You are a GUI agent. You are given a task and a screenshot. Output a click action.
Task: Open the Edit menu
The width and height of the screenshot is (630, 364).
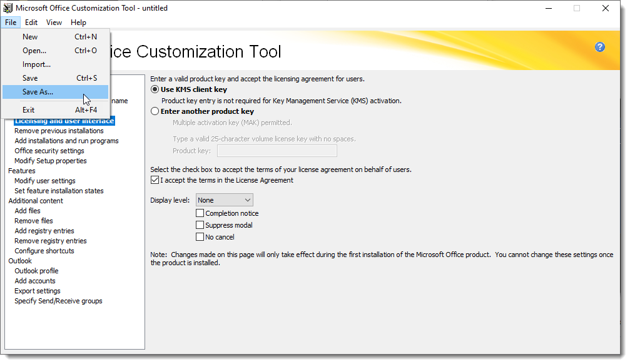click(31, 23)
